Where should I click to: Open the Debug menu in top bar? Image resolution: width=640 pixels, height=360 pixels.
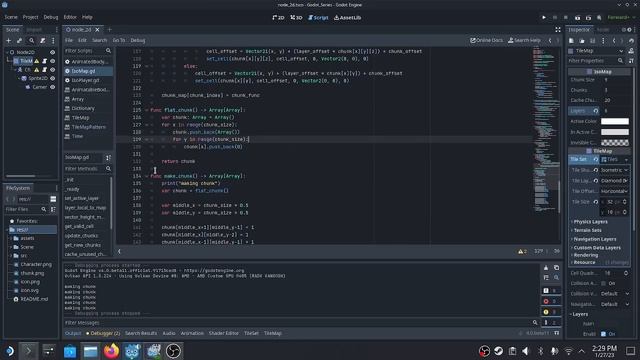click(x=51, y=17)
